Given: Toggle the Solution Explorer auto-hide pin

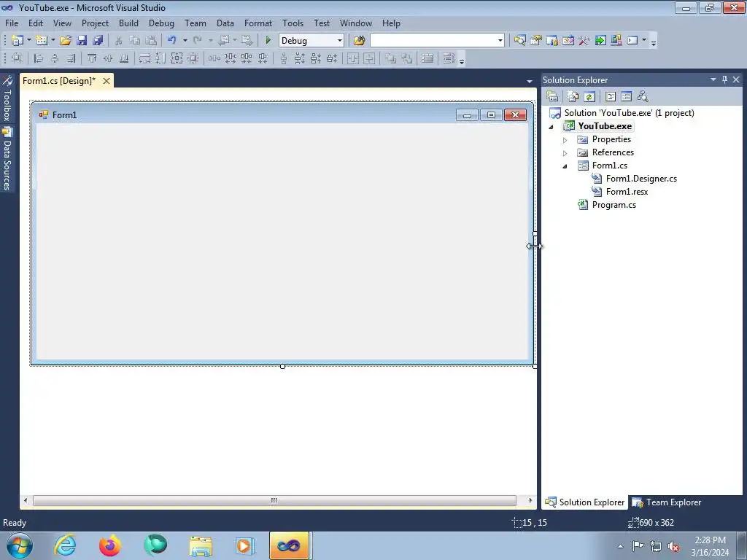Looking at the screenshot, I should [724, 79].
